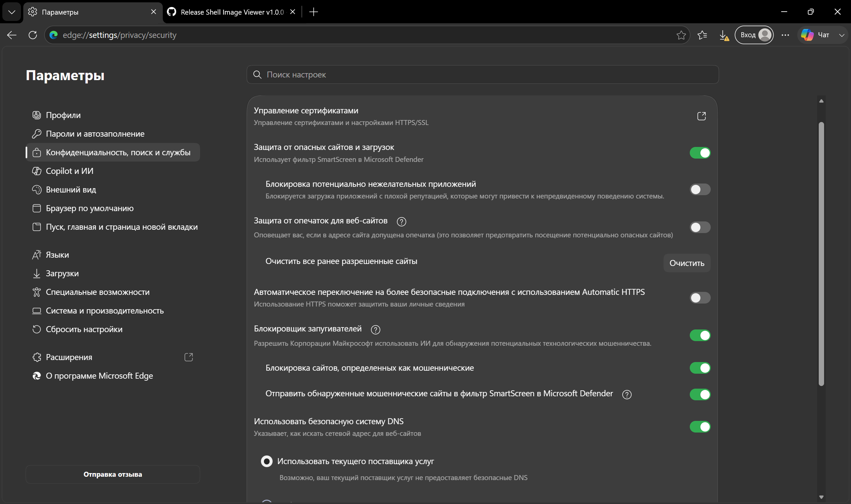851x504 pixels.
Task: Click the scroll down arrow of settings pane
Action: click(x=821, y=497)
